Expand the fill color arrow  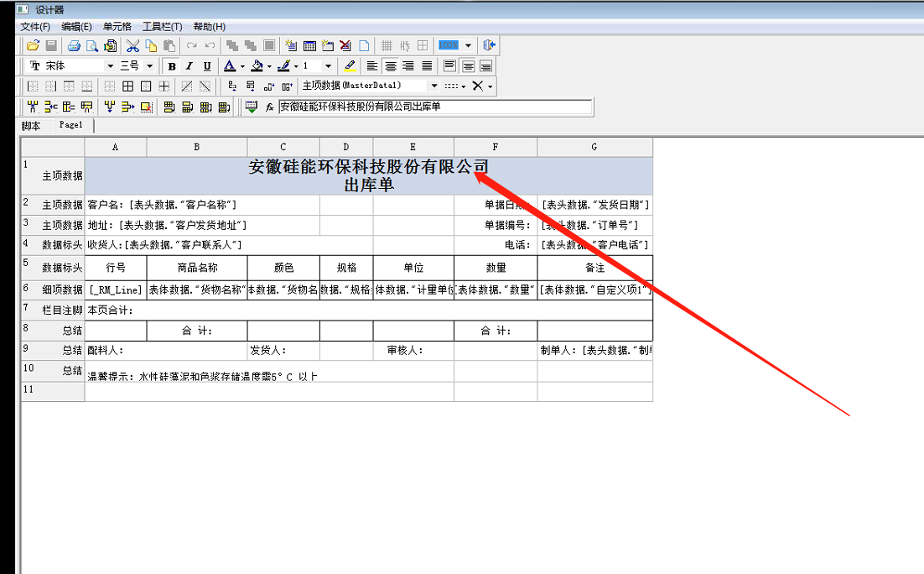(269, 66)
